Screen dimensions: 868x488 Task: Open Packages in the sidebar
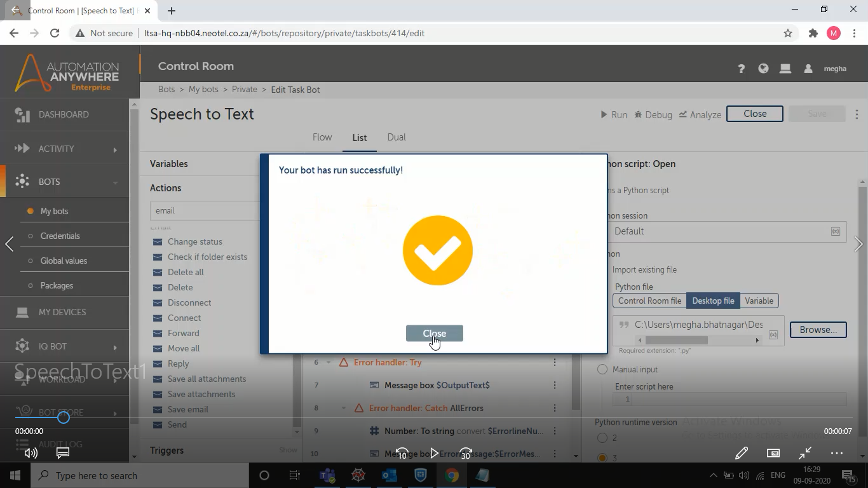point(57,285)
